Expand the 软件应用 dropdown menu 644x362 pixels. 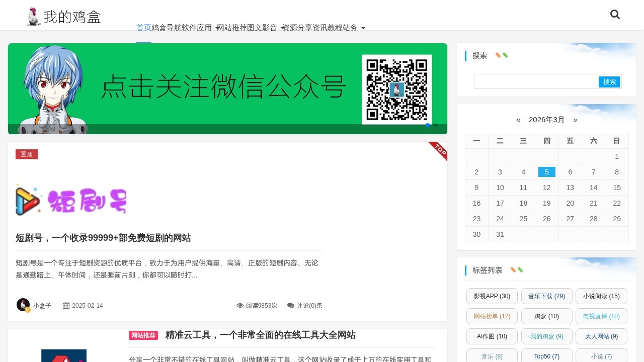point(197,28)
